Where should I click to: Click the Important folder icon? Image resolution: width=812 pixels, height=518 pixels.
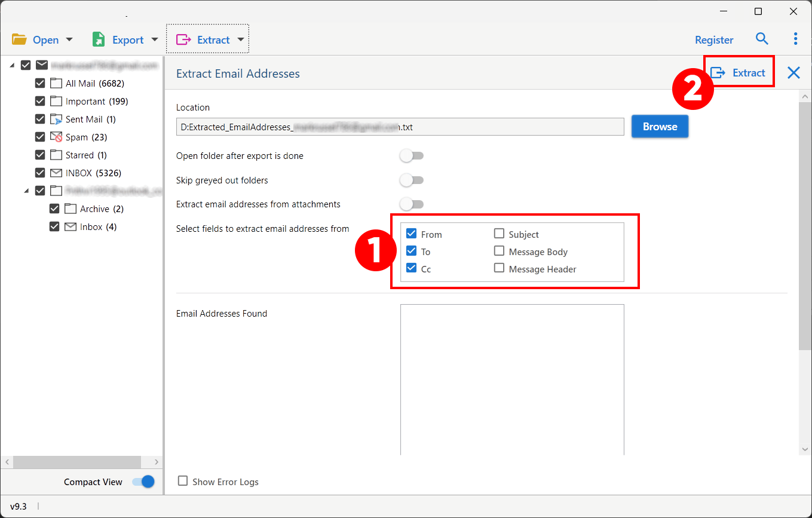56,101
